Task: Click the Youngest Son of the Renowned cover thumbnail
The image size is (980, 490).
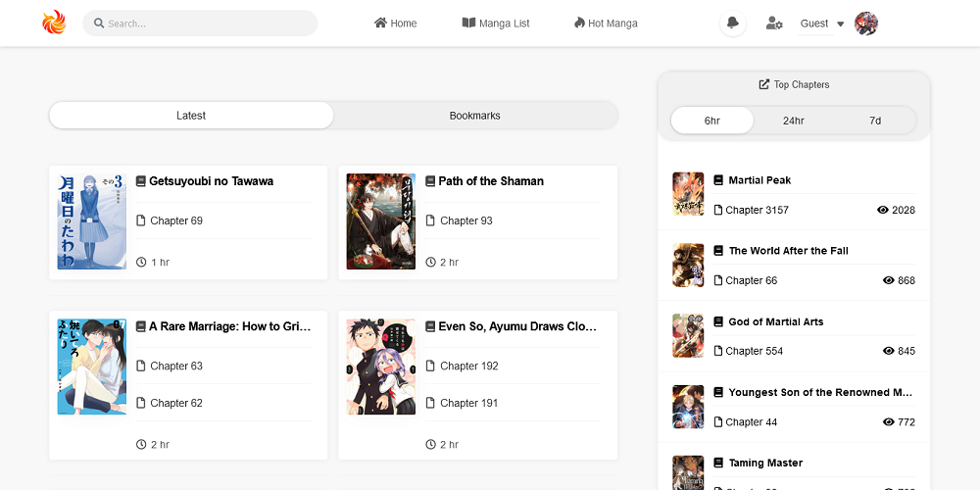Action: [x=688, y=407]
